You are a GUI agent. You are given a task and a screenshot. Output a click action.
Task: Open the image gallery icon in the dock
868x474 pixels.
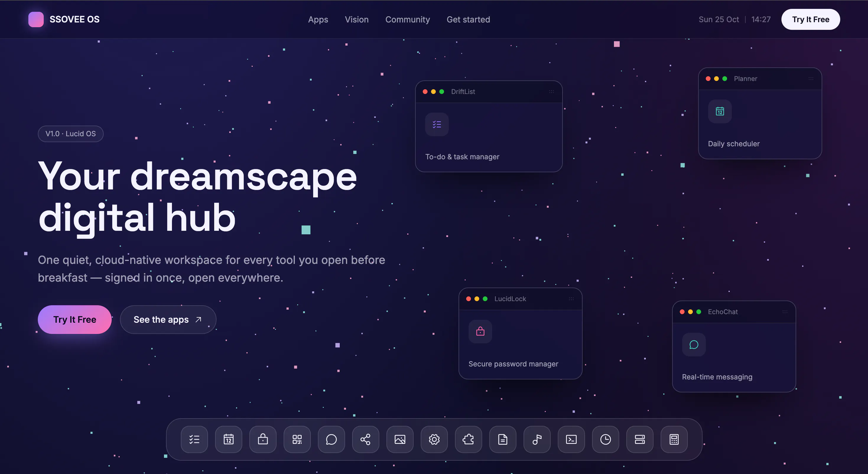pos(400,439)
